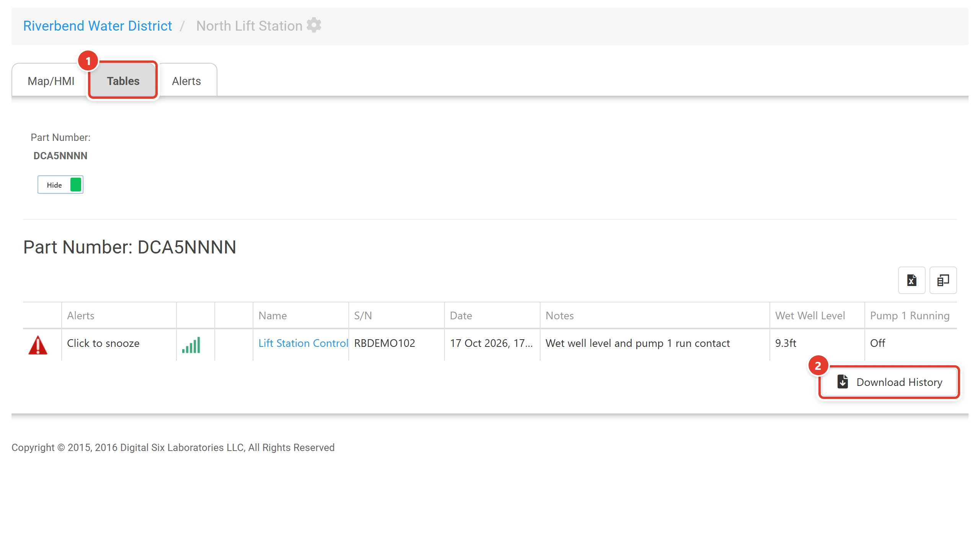Go to Riverbend Water District breadcrumb
The image size is (980, 536).
pos(98,26)
